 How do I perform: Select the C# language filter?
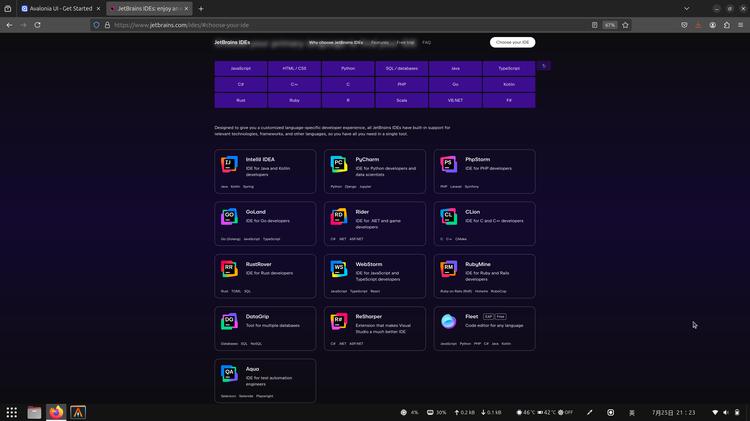coord(241,84)
